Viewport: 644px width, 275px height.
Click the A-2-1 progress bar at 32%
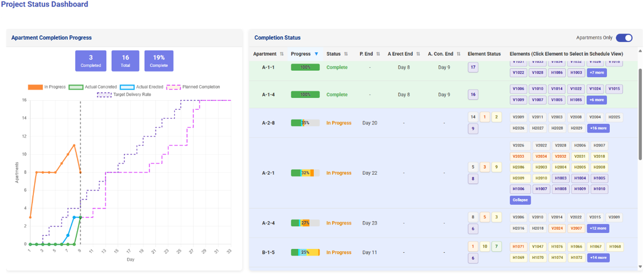[305, 173]
